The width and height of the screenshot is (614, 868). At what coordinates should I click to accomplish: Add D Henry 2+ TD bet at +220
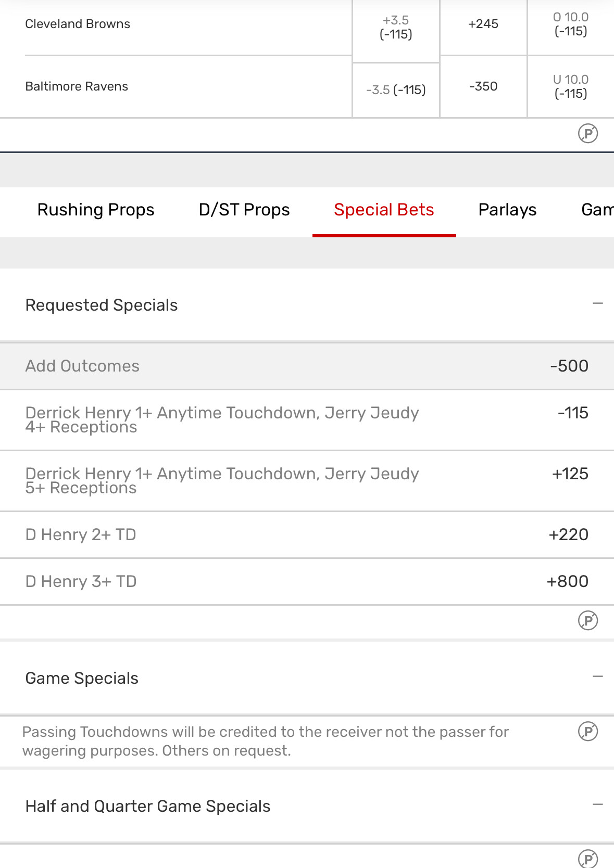568,534
